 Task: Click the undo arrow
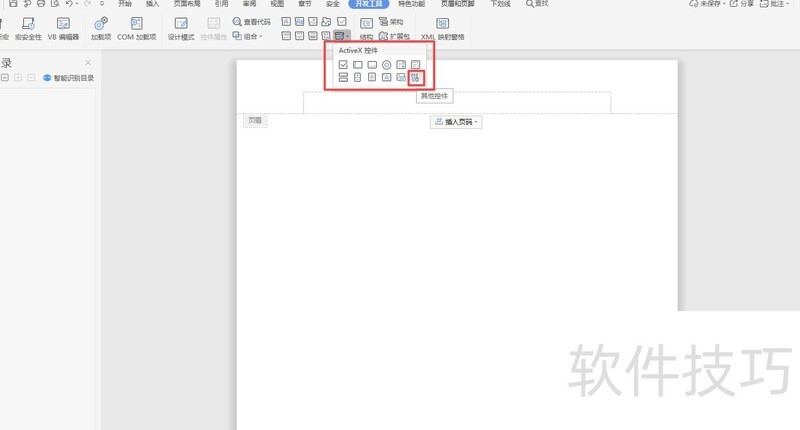69,4
